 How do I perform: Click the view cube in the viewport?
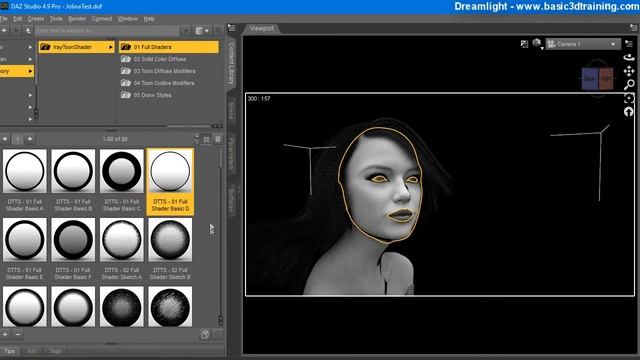[x=598, y=78]
